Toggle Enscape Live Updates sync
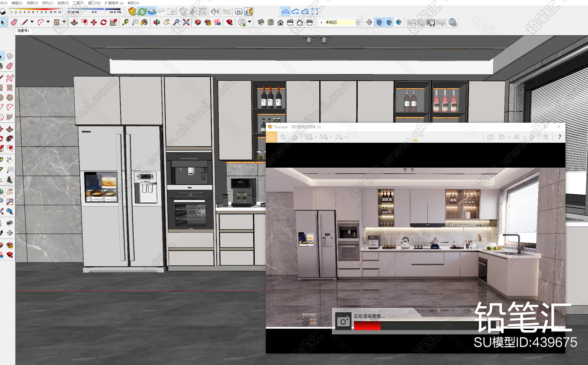The width and height of the screenshot is (588, 365). (x=142, y=11)
